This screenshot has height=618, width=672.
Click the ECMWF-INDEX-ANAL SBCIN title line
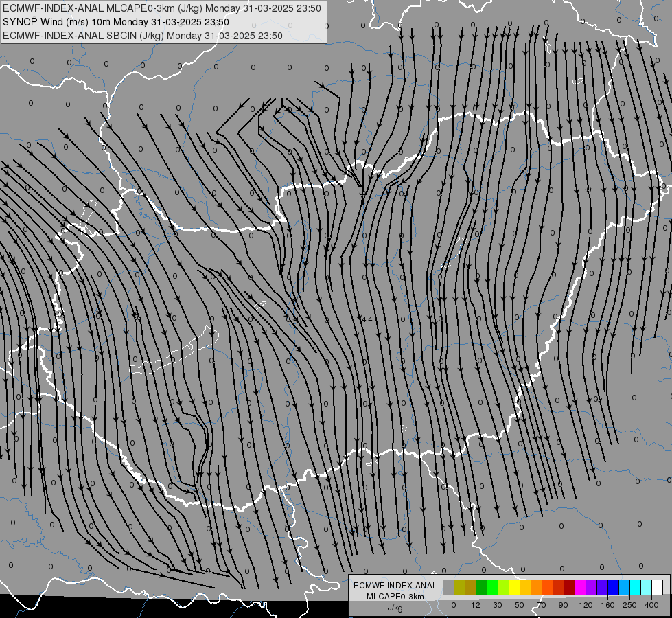click(143, 36)
